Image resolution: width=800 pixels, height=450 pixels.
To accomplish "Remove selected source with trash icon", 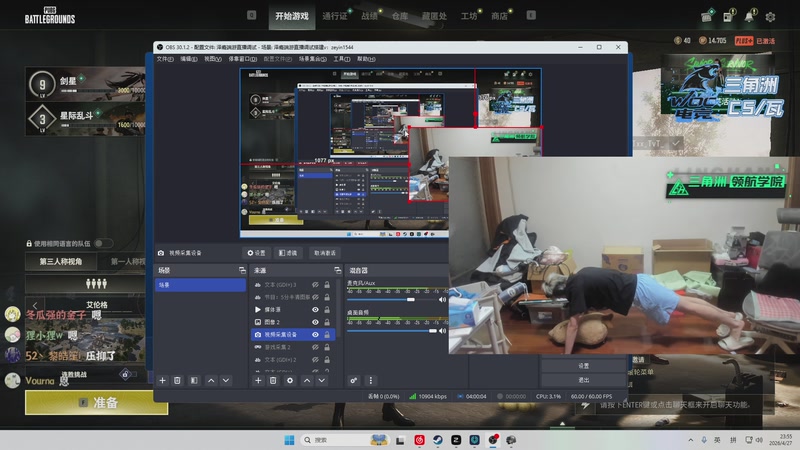I will [273, 381].
